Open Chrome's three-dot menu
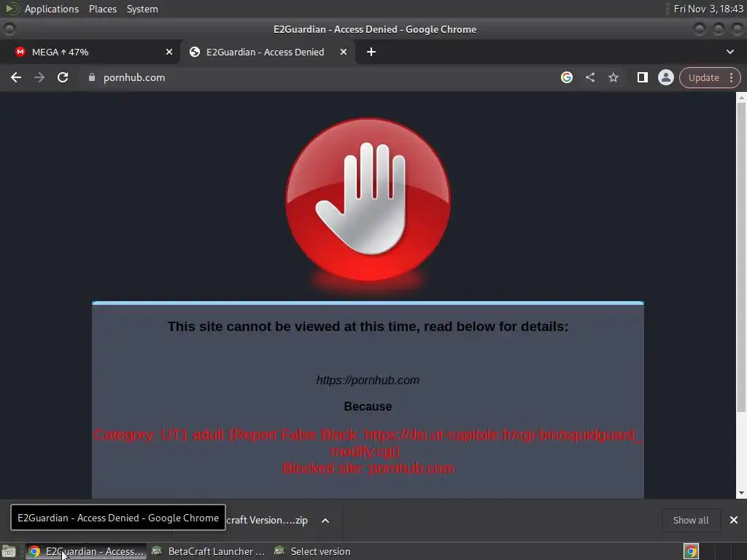747x560 pixels. click(x=731, y=77)
